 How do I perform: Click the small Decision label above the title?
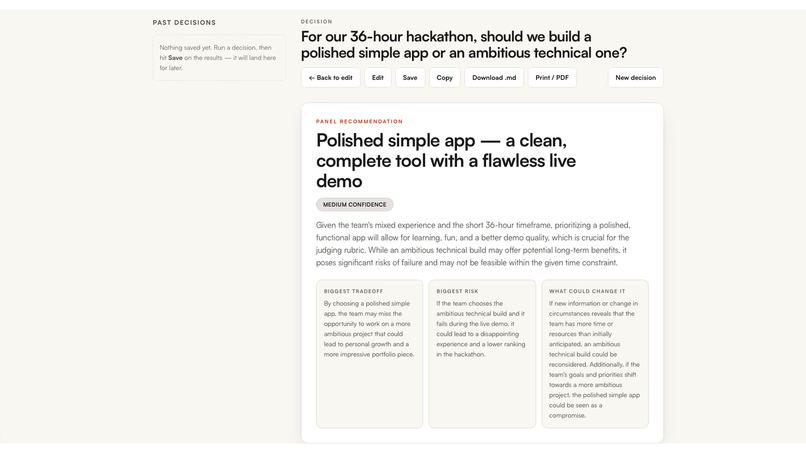pyautogui.click(x=317, y=22)
